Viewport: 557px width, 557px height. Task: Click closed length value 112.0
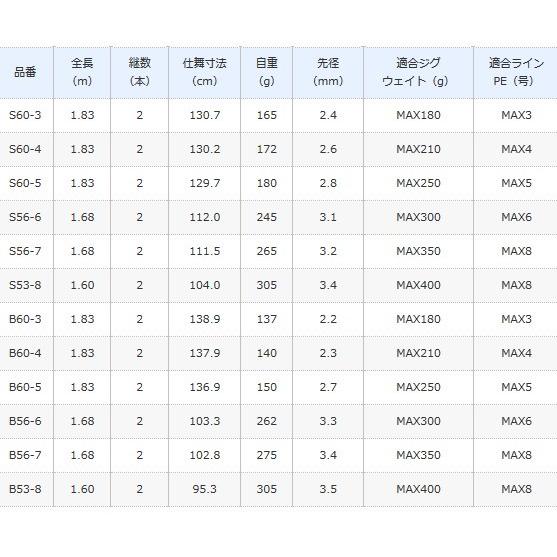tap(205, 217)
